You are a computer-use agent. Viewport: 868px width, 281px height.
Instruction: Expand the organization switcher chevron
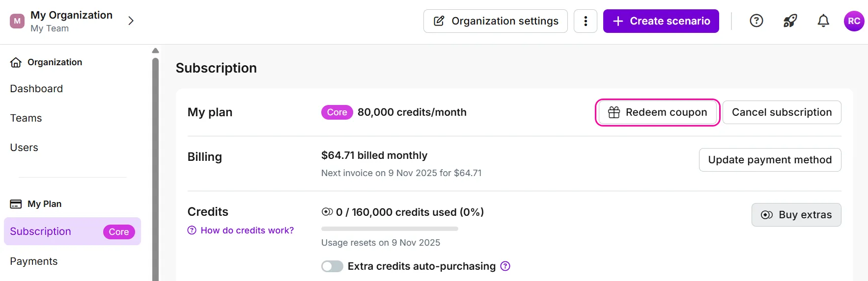tap(131, 21)
